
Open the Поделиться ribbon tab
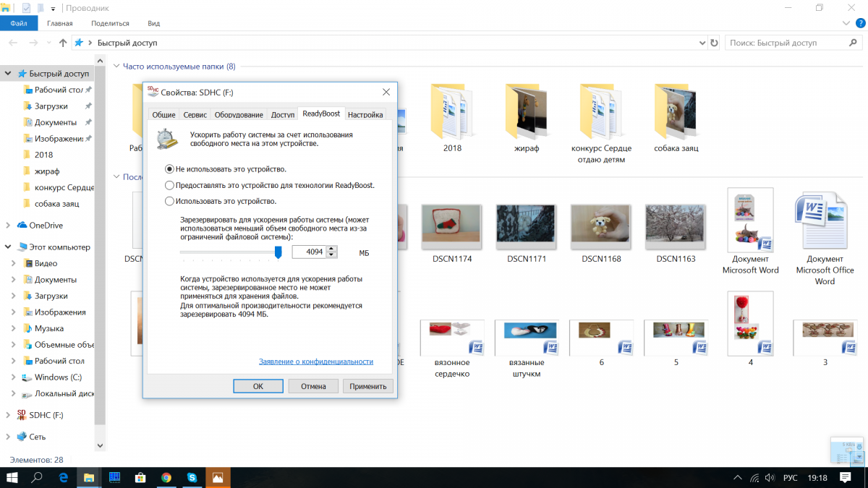tap(110, 23)
